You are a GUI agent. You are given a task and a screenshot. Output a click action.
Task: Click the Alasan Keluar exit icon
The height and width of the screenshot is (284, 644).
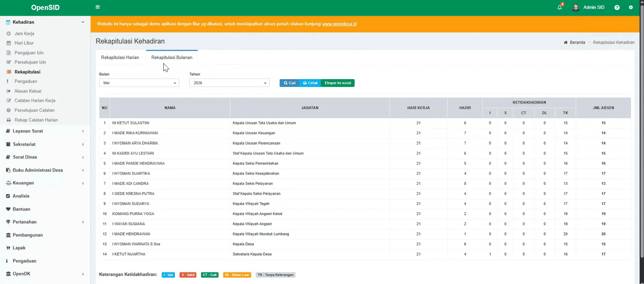click(9, 91)
